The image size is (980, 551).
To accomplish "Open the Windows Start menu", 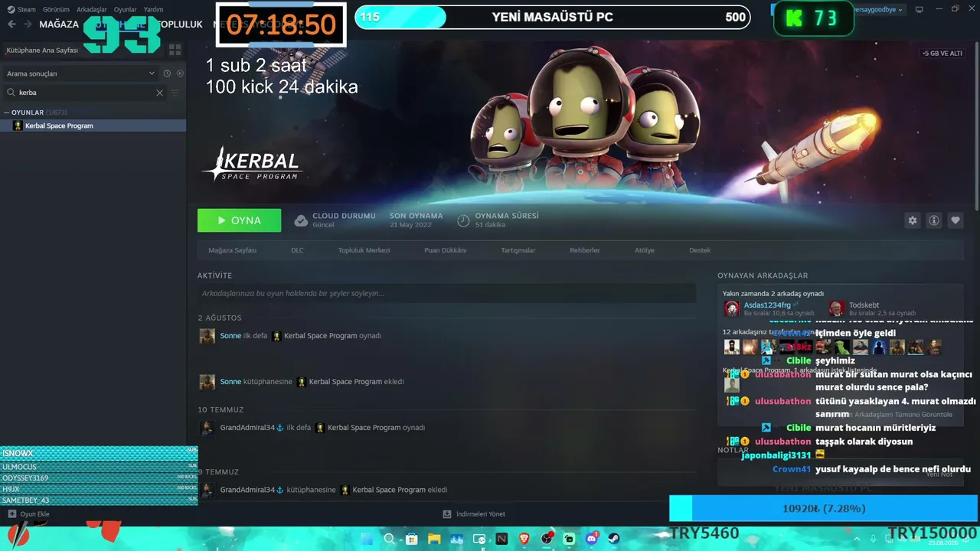I will pyautogui.click(x=366, y=539).
